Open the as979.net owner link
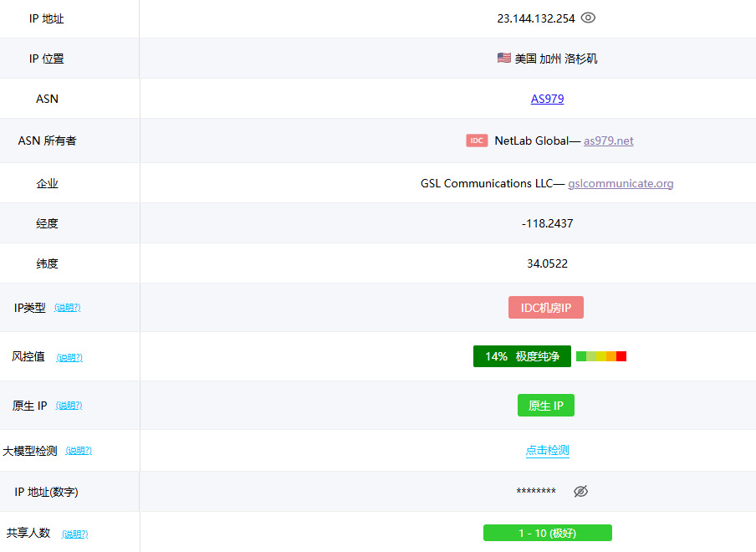This screenshot has height=552, width=756. tap(608, 141)
